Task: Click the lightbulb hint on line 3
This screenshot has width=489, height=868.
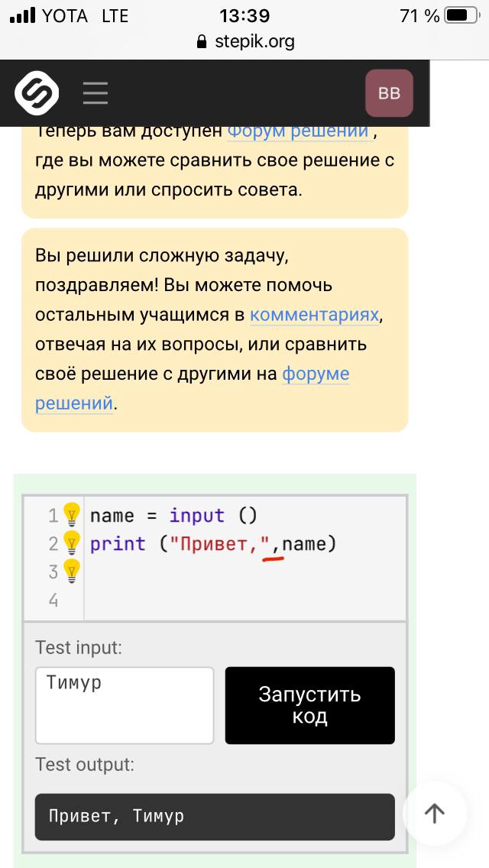Action: 71,572
